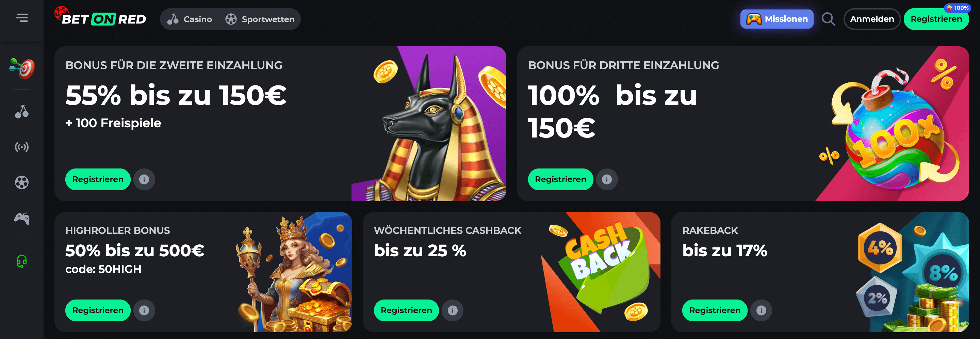Switch to the Casino tab
This screenshot has width=980, height=339.
click(190, 19)
